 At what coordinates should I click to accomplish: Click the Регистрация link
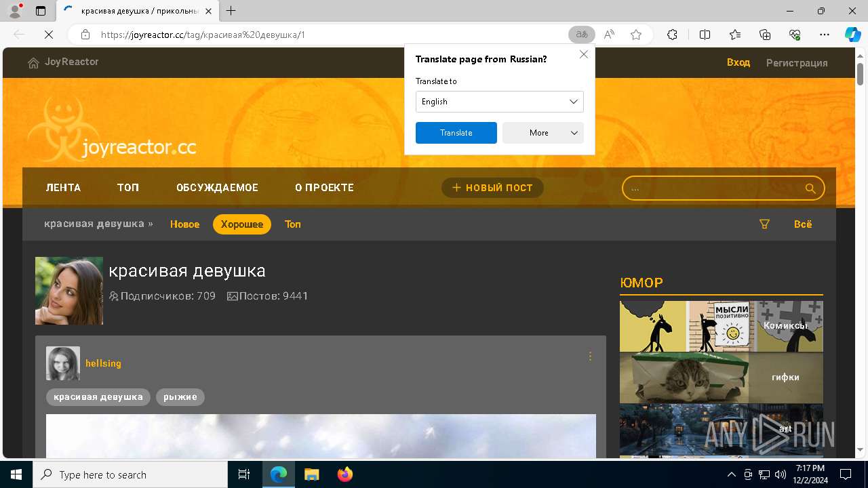click(x=797, y=62)
